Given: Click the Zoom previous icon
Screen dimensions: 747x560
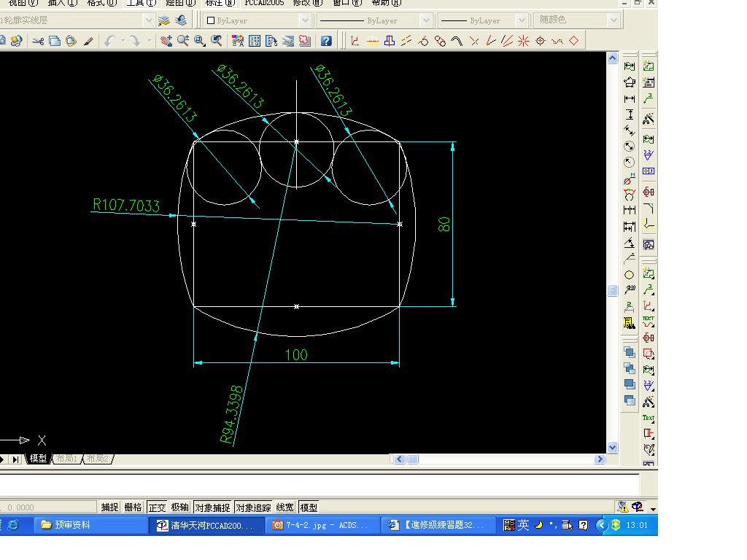Looking at the screenshot, I should click(x=216, y=42).
